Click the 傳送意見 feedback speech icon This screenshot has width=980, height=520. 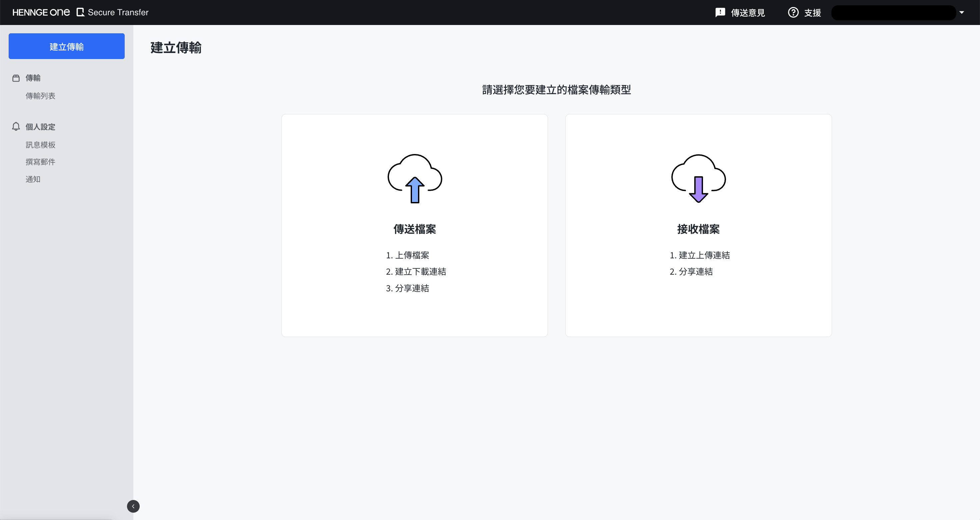pyautogui.click(x=720, y=13)
